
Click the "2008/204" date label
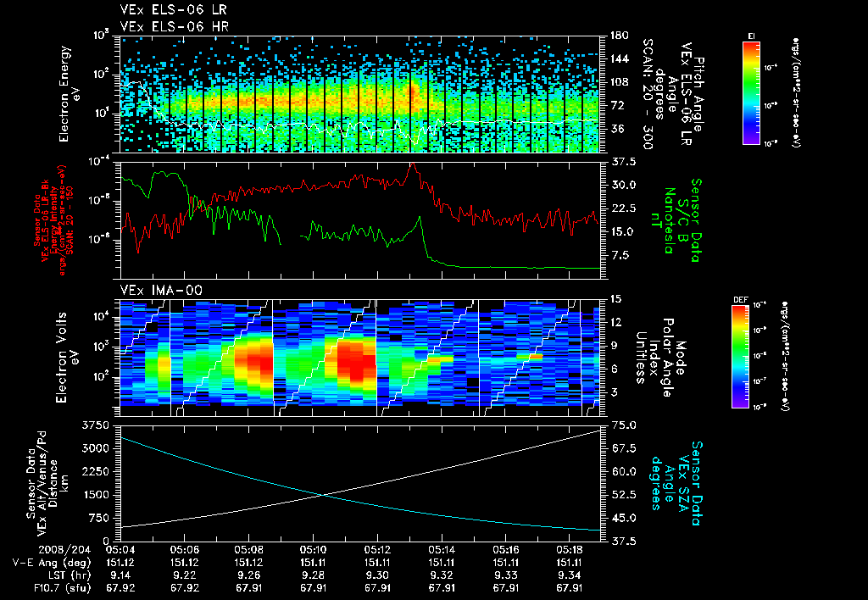pyautogui.click(x=64, y=550)
